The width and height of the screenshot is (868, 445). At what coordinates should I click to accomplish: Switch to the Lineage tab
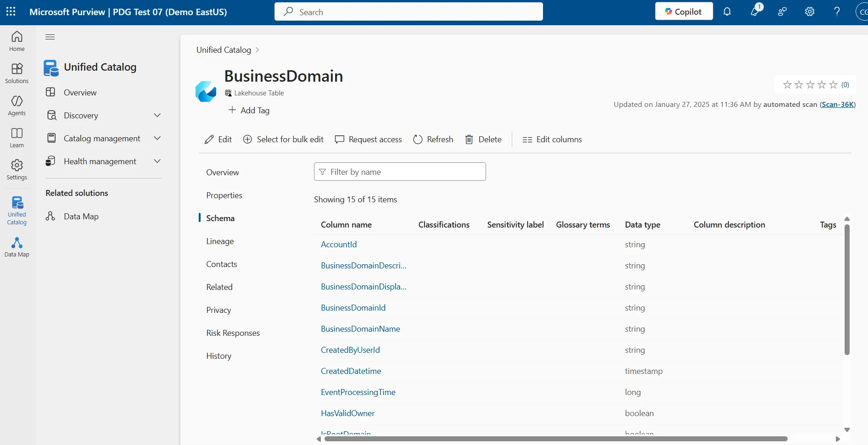[x=220, y=241]
